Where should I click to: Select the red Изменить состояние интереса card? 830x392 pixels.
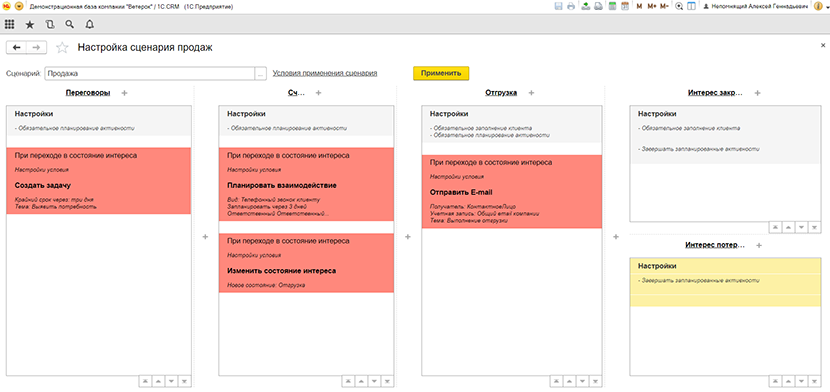click(x=306, y=263)
